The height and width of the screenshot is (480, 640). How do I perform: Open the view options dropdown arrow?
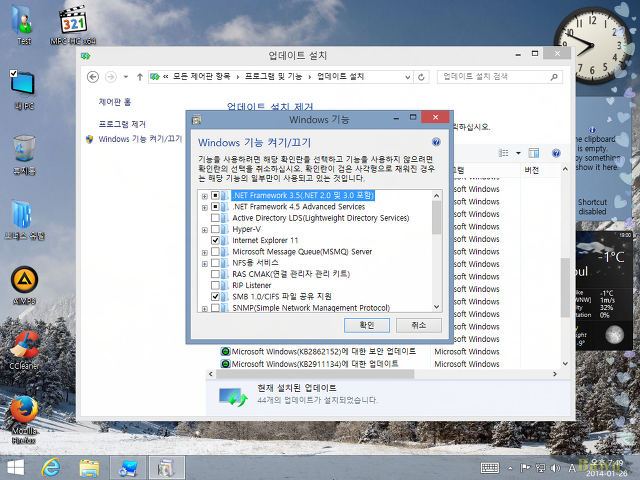point(518,153)
